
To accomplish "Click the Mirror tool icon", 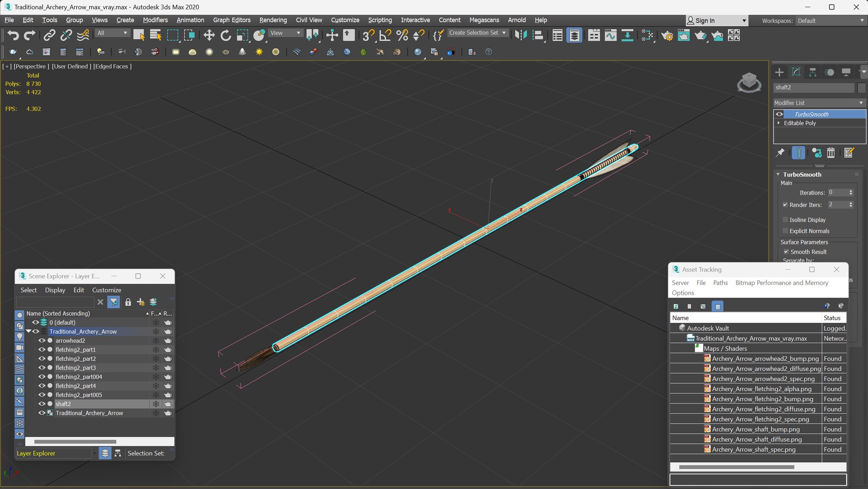I will tap(521, 35).
